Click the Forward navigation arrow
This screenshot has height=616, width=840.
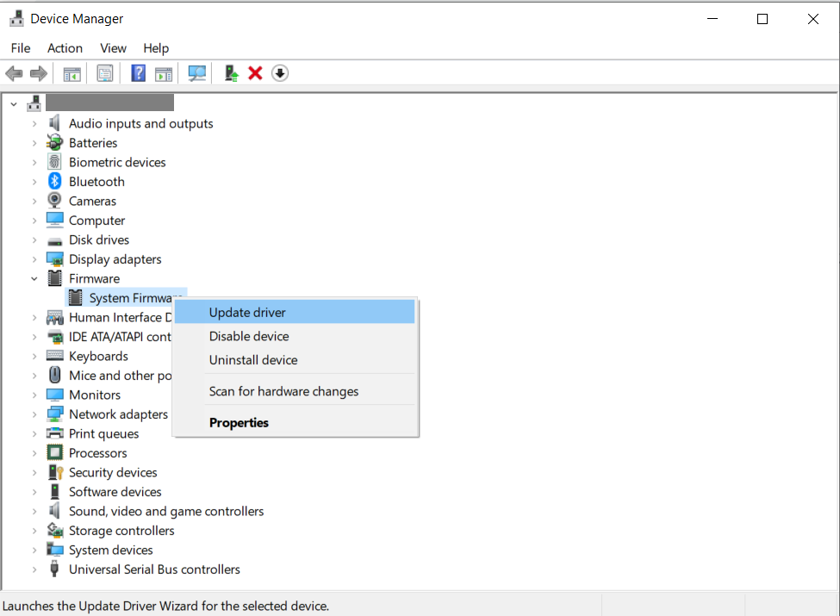(38, 73)
